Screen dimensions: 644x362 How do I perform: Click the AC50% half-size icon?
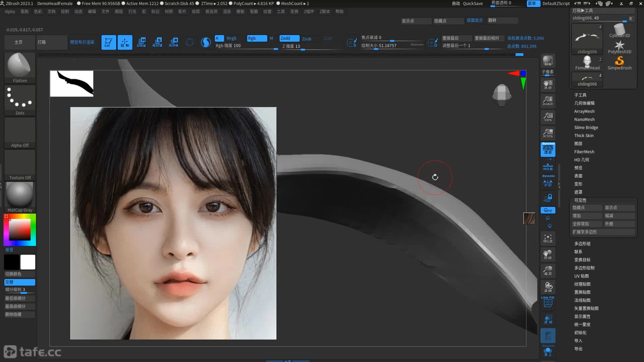pyautogui.click(x=548, y=133)
